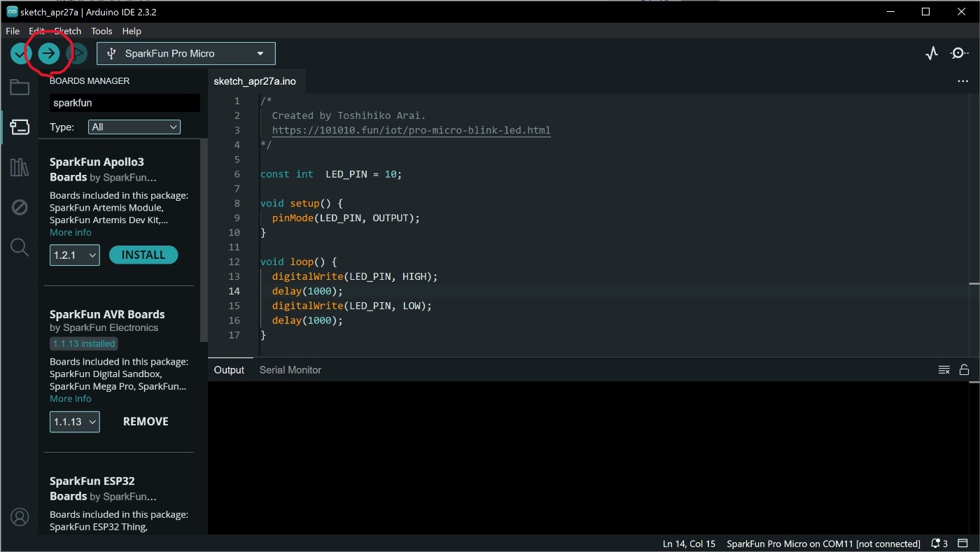Select the Boards Manager sidebar icon
980x552 pixels.
point(20,127)
